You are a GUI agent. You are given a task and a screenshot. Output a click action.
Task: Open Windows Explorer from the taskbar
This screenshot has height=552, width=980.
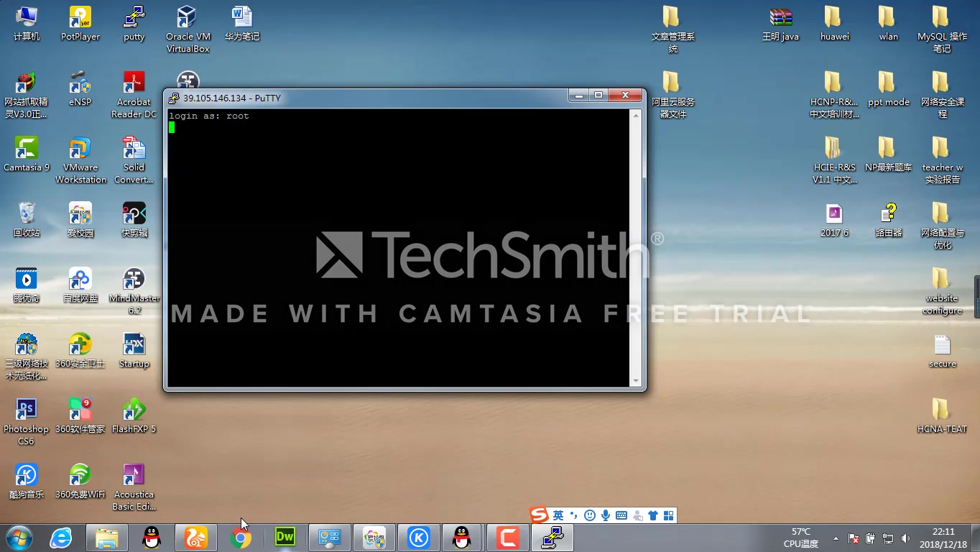point(107,538)
